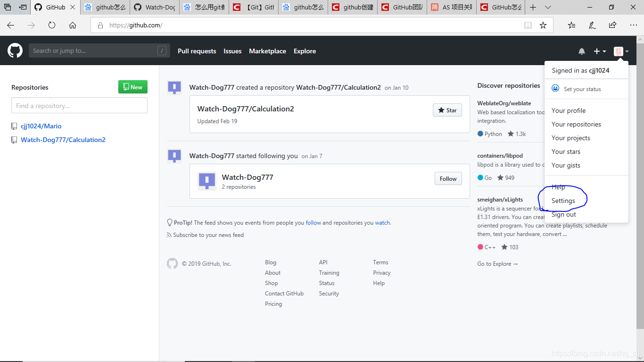Open containers/libpod repository
Viewport: 644px width, 362px height.
(500, 156)
